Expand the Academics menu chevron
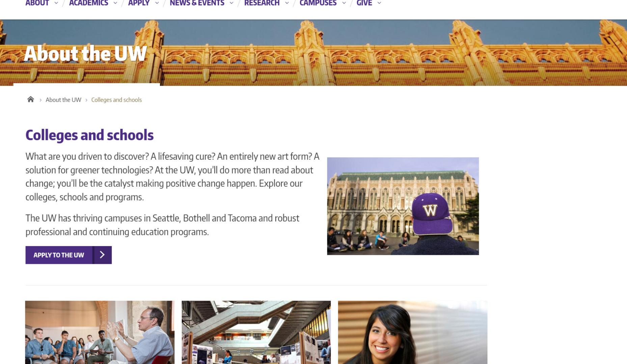The image size is (627, 364). [115, 3]
